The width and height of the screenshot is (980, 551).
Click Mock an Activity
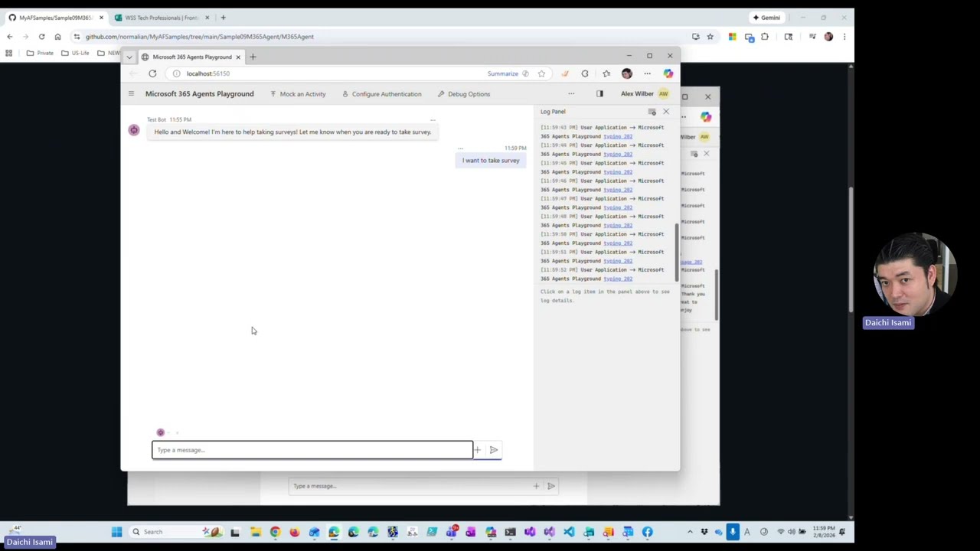coord(298,94)
